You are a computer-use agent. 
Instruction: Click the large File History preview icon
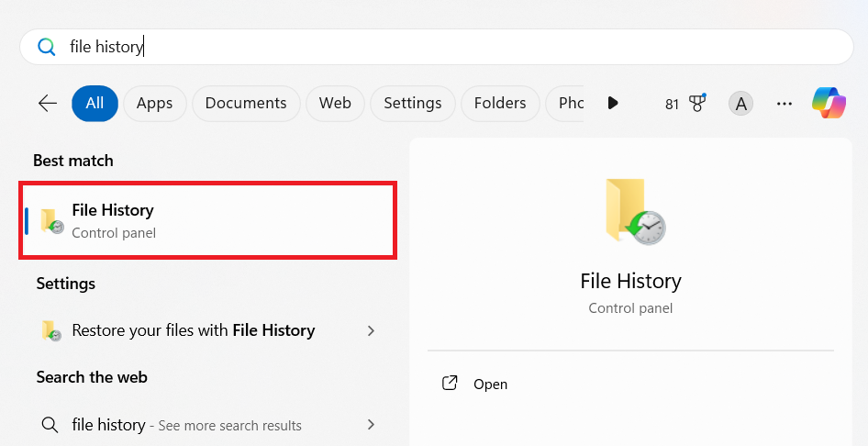click(635, 211)
